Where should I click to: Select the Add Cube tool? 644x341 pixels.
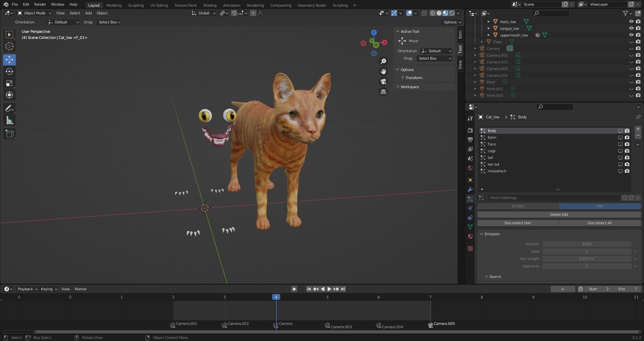pyautogui.click(x=9, y=133)
